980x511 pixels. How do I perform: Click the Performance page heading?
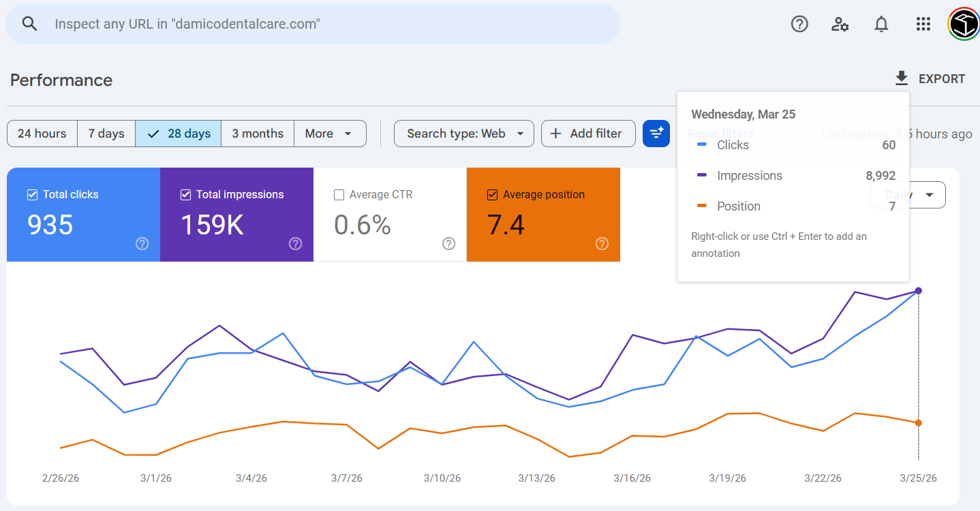[61, 80]
